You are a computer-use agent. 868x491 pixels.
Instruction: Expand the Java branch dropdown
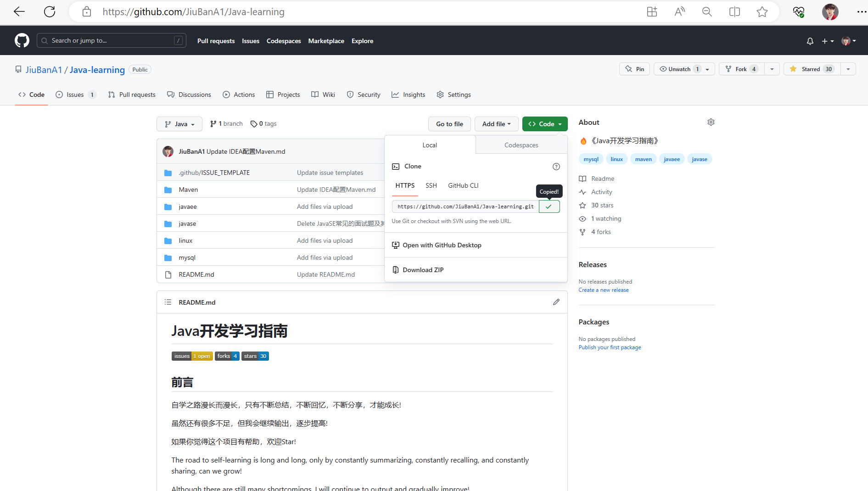coord(179,124)
